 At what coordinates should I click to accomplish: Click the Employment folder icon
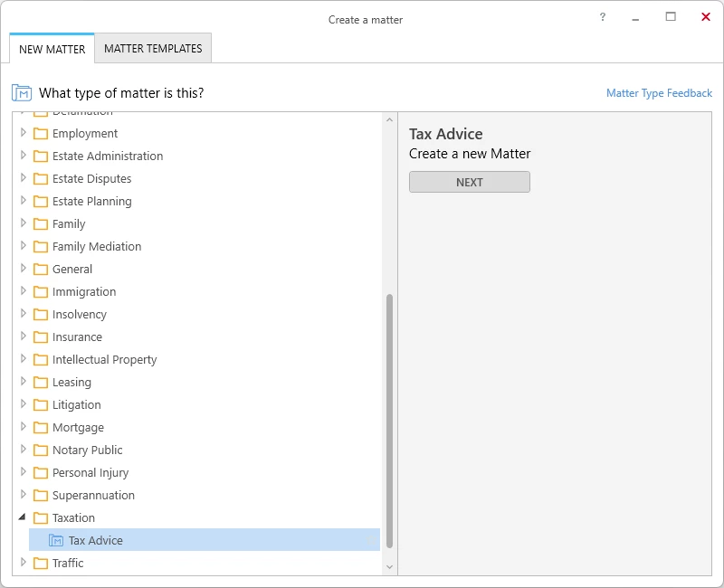(x=41, y=133)
